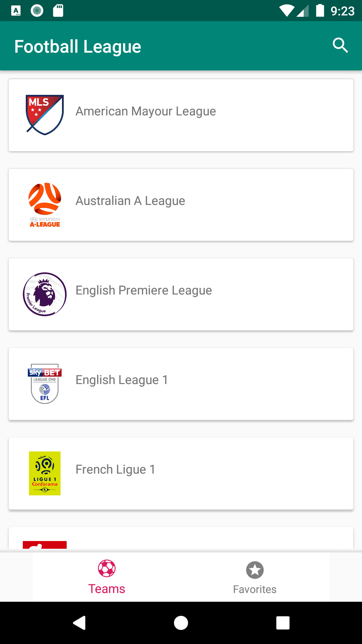Tap the Sky Bet League One logo

45,384
